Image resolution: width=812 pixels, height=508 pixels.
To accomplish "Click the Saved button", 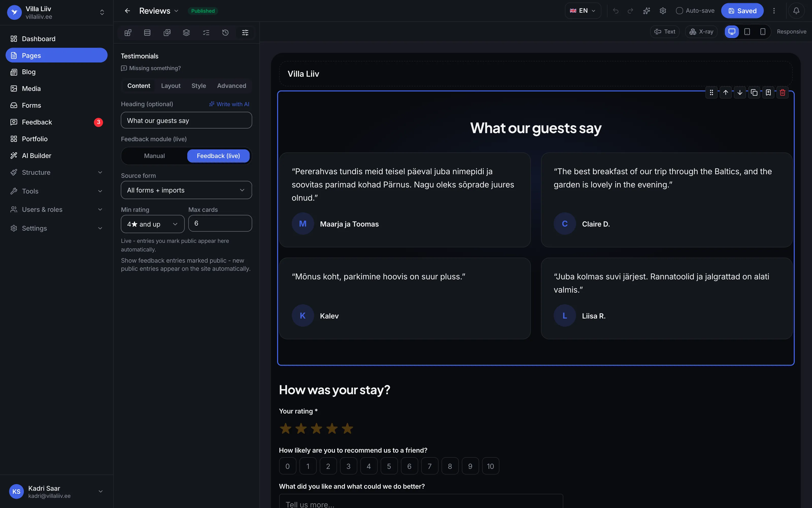I will 742,11.
